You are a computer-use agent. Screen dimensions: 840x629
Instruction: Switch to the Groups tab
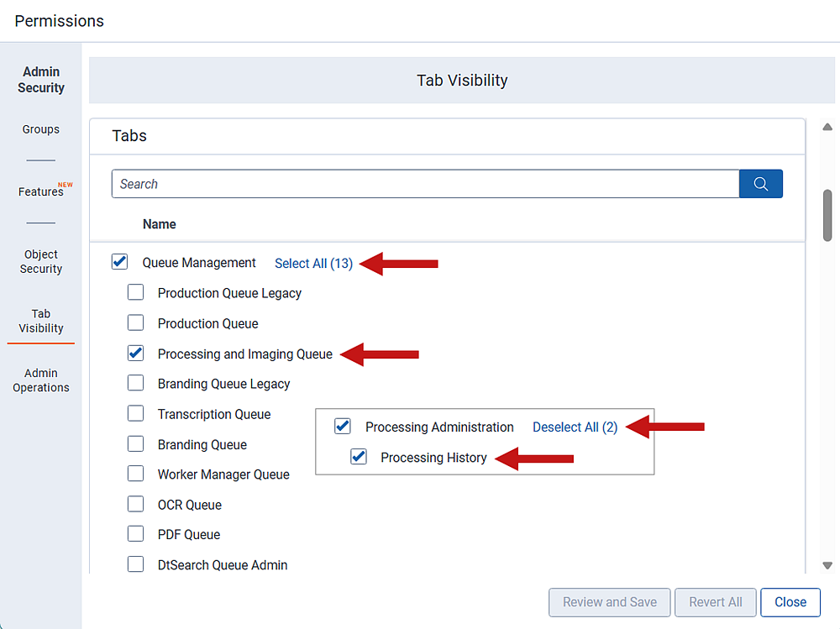[40, 128]
